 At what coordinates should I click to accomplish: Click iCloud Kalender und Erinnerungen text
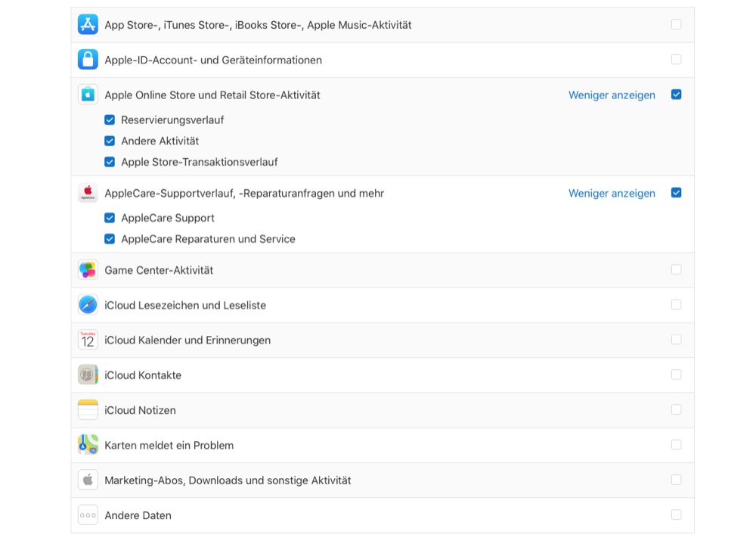pyautogui.click(x=187, y=340)
